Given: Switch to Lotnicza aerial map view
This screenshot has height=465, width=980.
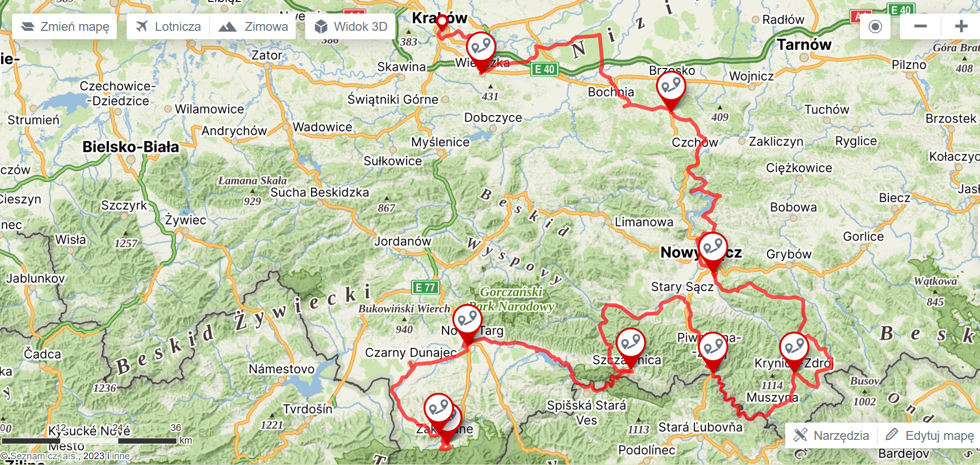Looking at the screenshot, I should tap(168, 27).
